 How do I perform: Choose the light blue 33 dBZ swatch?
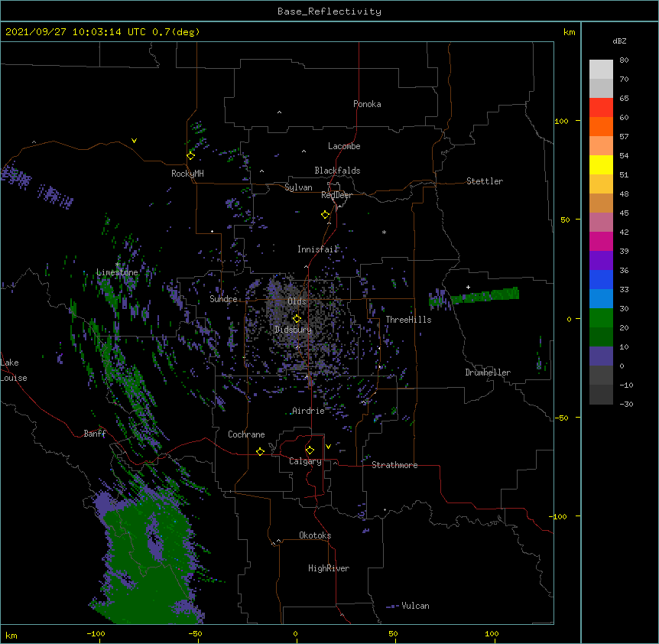(x=601, y=299)
